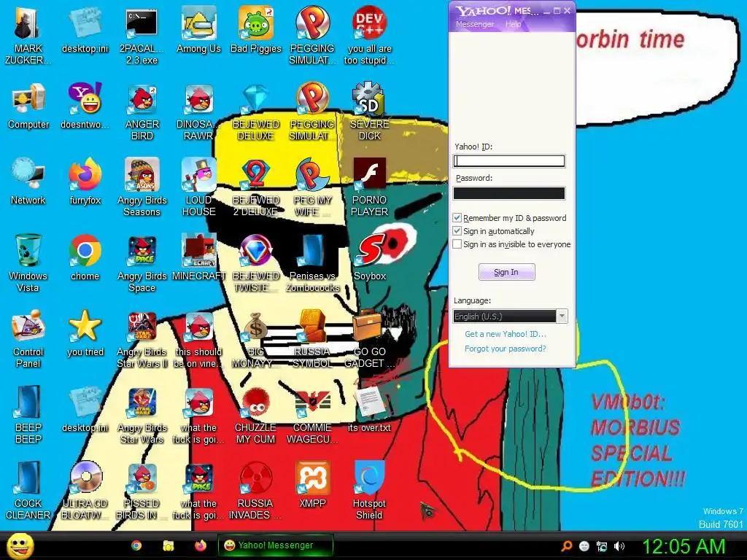Open the BEJEWED TWISTE... icon
Viewport: 747px width, 560px height.
256,262
